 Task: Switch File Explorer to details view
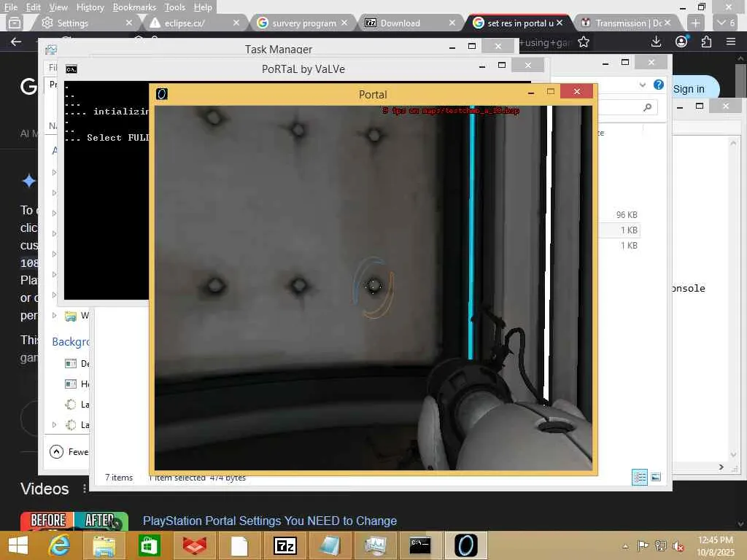[639, 477]
